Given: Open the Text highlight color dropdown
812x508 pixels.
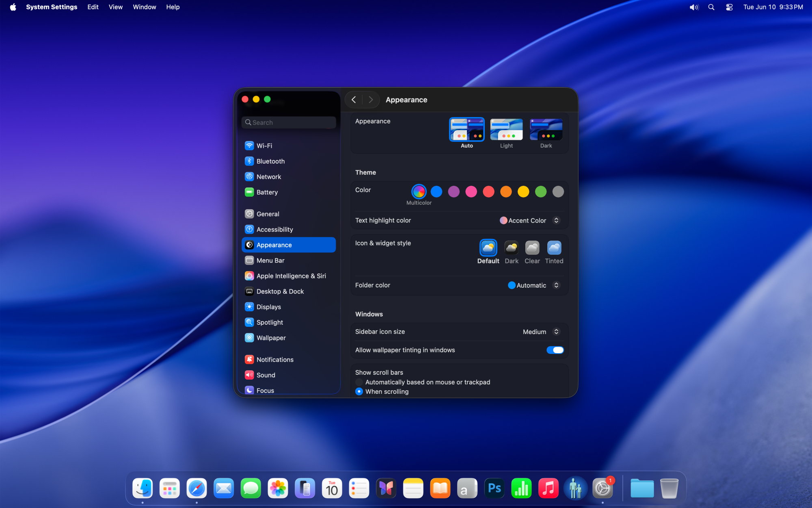Looking at the screenshot, I should pos(530,220).
